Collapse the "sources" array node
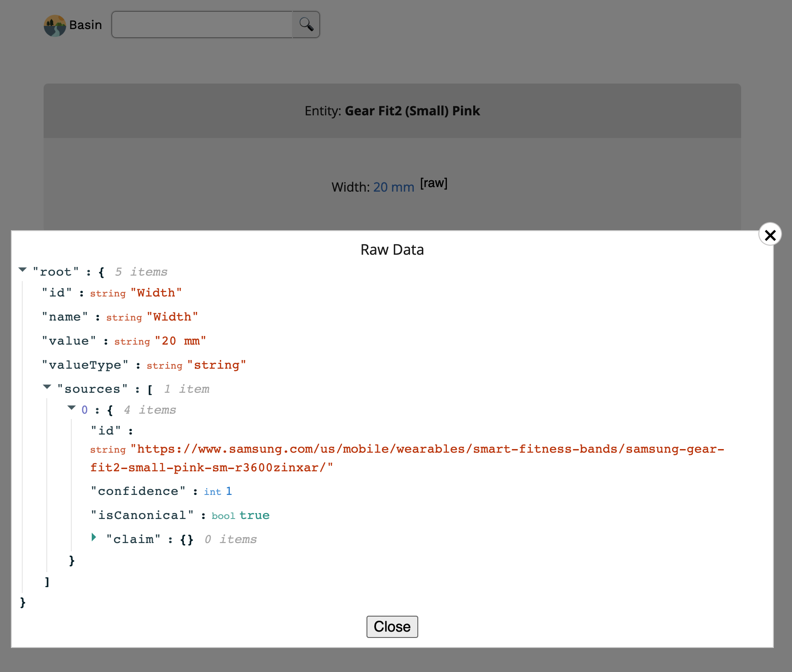Image resolution: width=792 pixels, height=672 pixels. point(47,387)
